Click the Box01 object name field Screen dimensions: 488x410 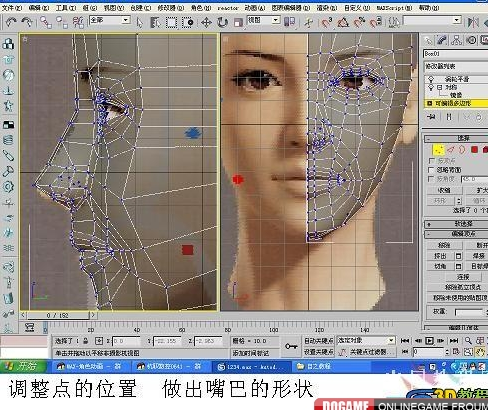pyautogui.click(x=455, y=54)
